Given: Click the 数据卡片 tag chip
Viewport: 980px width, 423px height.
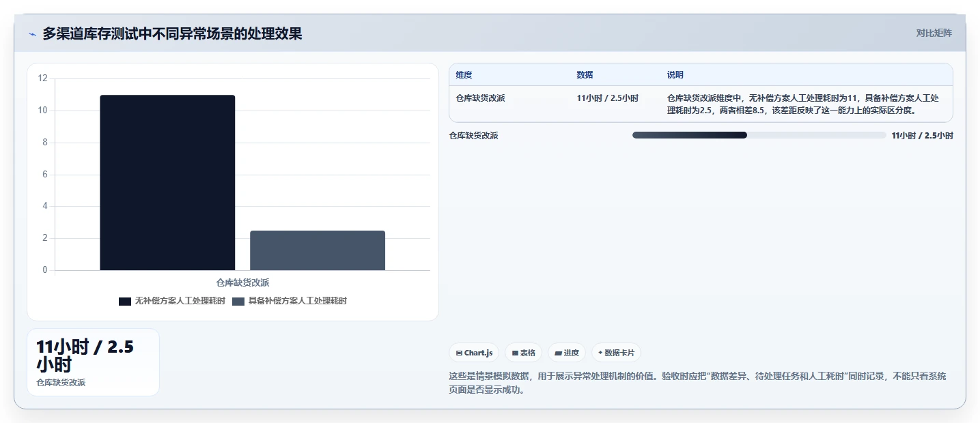Looking at the screenshot, I should coord(616,353).
